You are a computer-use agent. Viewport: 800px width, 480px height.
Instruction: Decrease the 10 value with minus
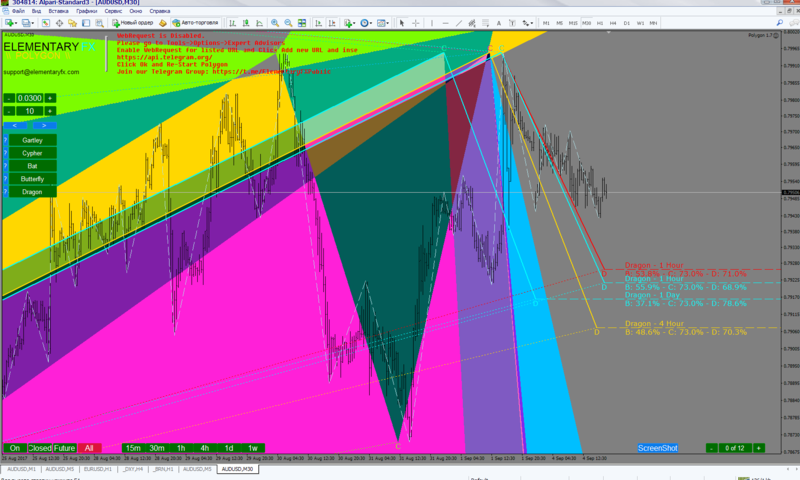coord(9,111)
